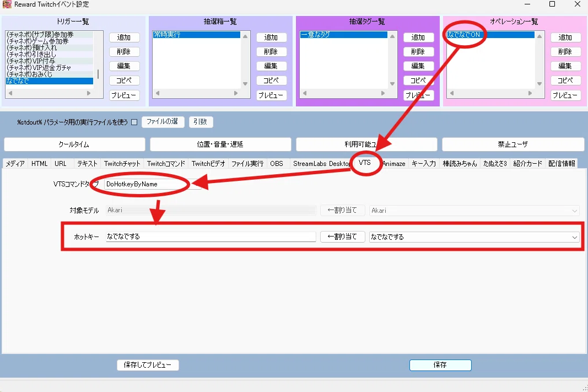Switch to the HTML tab
The image size is (588, 392).
[39, 164]
